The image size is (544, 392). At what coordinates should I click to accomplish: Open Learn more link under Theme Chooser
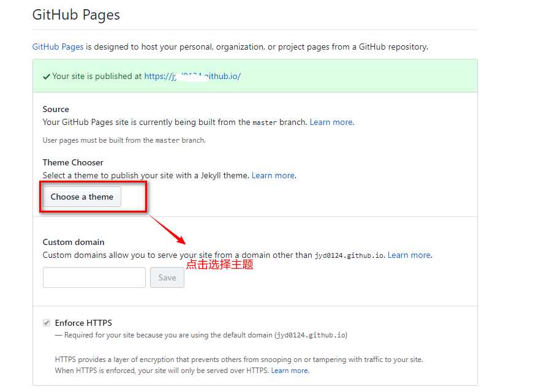(x=273, y=176)
